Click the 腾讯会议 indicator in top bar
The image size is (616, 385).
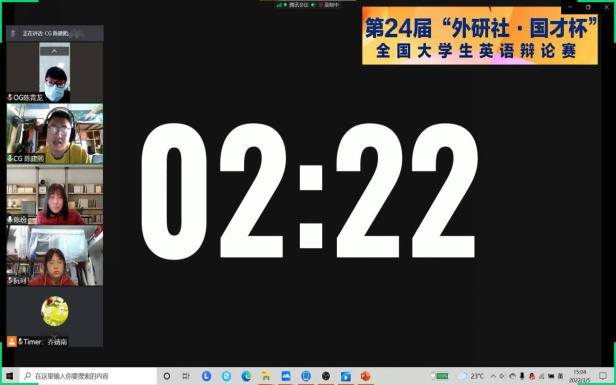[299, 5]
